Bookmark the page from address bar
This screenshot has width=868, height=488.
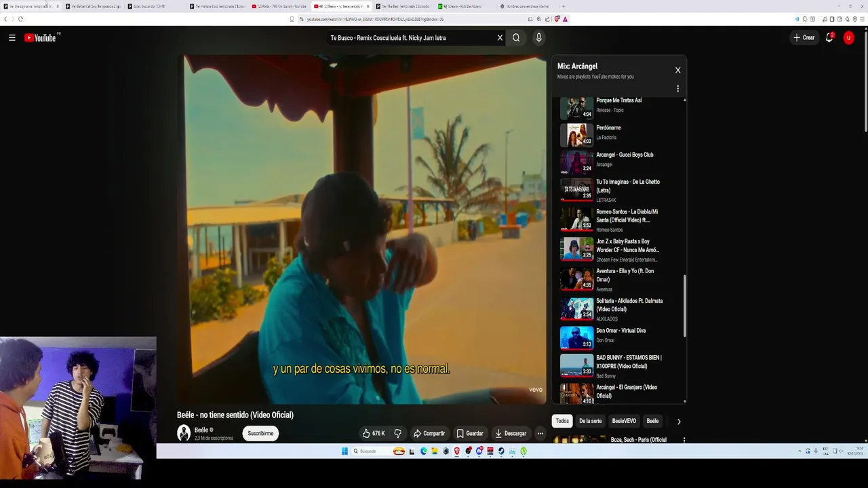[x=292, y=19]
